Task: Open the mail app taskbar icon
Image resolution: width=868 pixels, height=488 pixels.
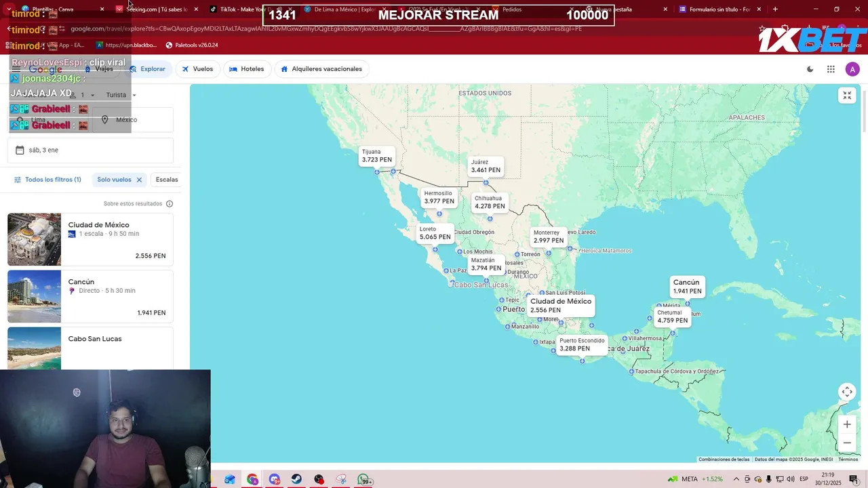Action: tap(230, 479)
